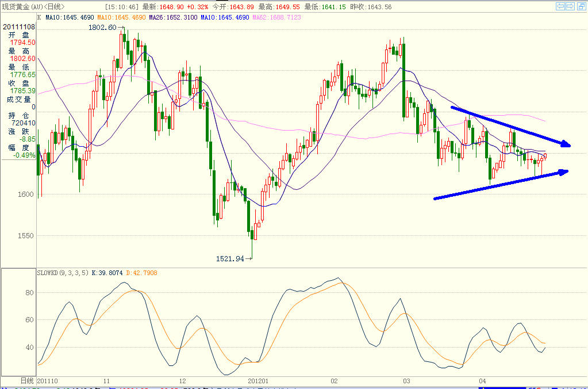Viewport: 588px width, 389px height.
Task: Click the right arrow navigation icon
Action: pyautogui.click(x=570, y=6)
